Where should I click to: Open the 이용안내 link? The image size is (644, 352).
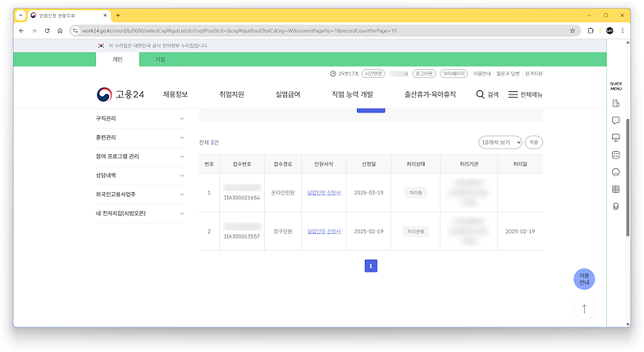click(482, 74)
